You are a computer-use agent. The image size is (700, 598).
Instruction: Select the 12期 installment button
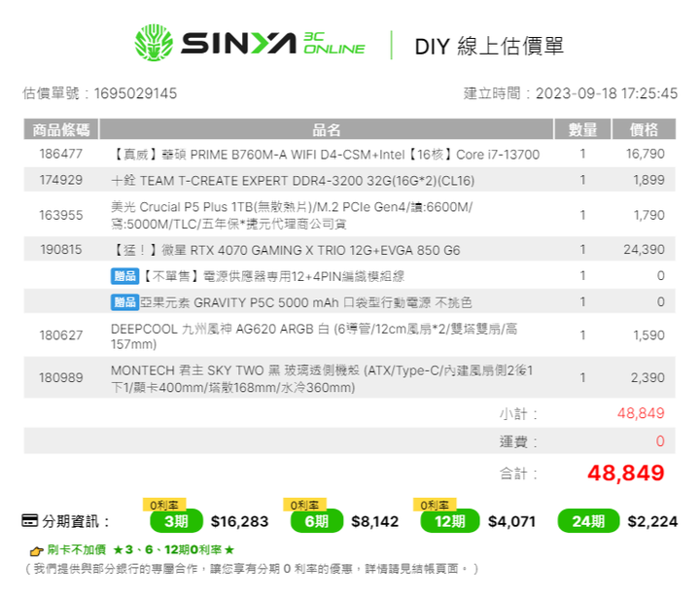coord(450,521)
